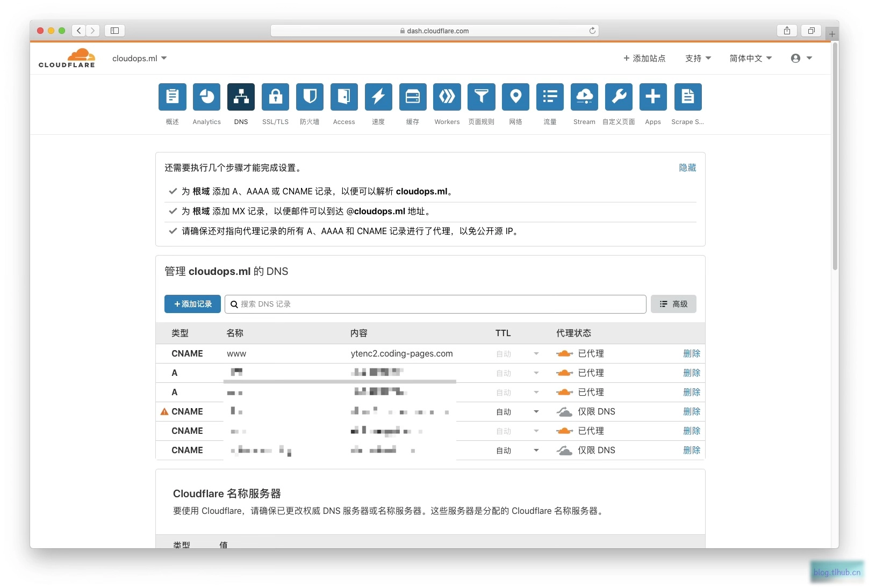Image resolution: width=869 pixels, height=588 pixels.
Task: Reload the page in the Safari address bar
Action: pos(592,31)
